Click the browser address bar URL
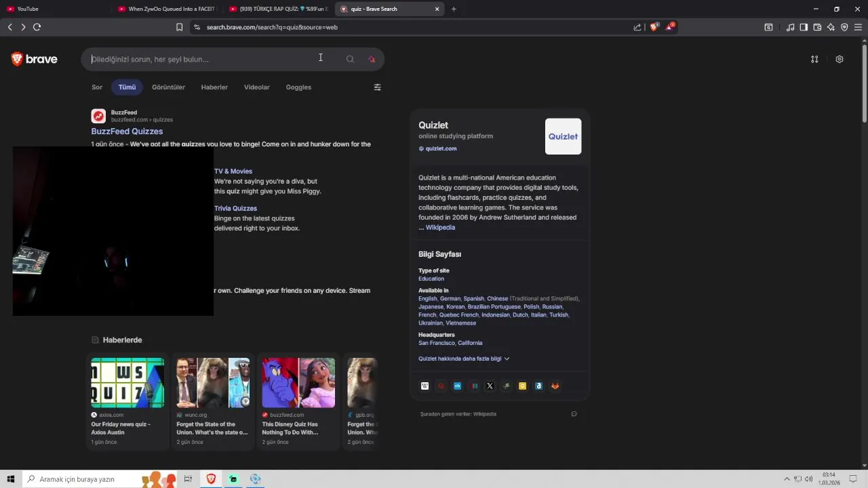The height and width of the screenshot is (488, 868). tap(272, 27)
